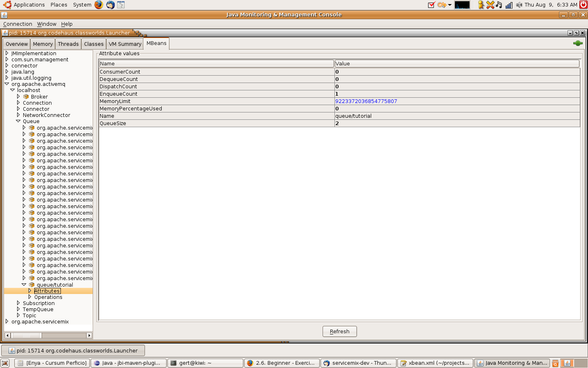Click the Ubuntu logo in the top panel
The image size is (588, 368).
click(7, 4)
